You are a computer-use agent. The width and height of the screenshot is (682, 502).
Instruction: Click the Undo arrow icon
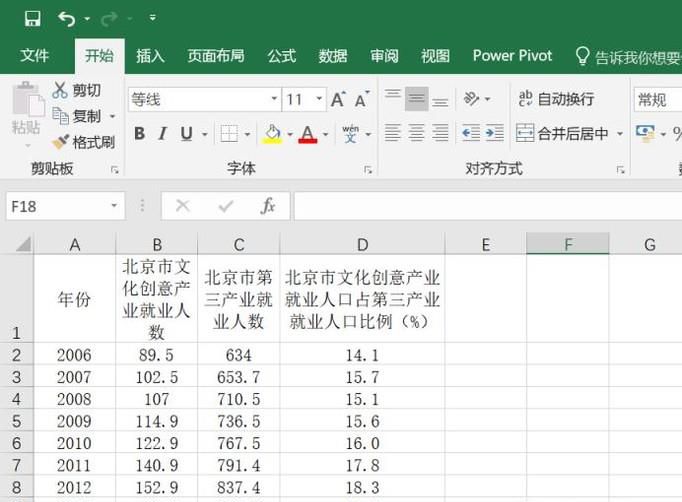click(67, 19)
